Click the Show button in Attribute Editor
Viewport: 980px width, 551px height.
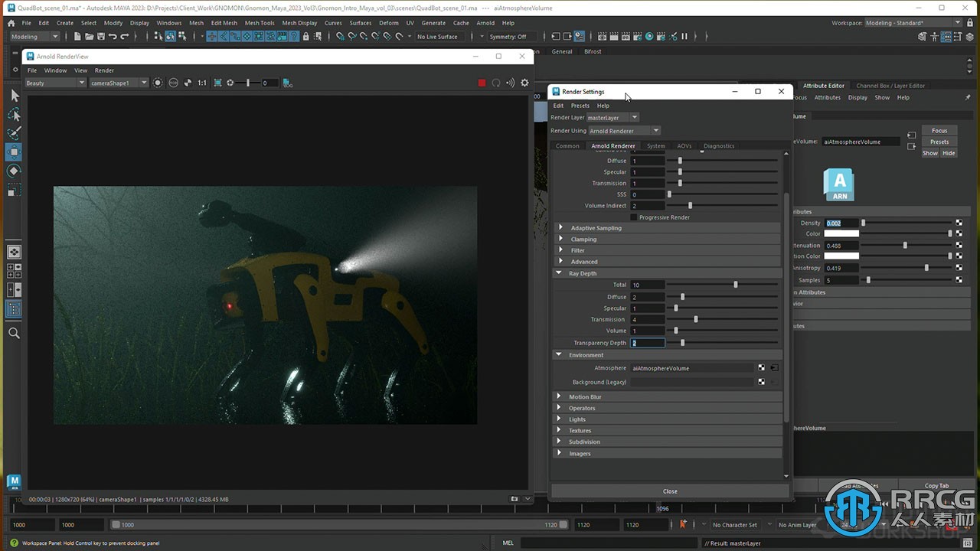point(929,153)
